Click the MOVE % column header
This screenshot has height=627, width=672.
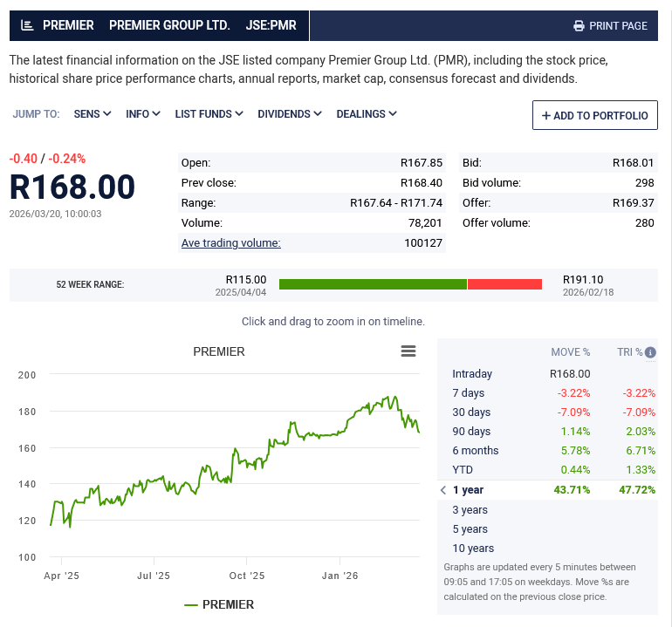pyautogui.click(x=571, y=352)
